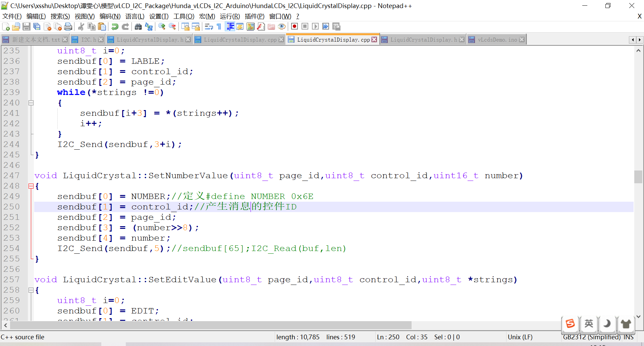644x346 pixels.
Task: Switch to the 新建文本文档.txt tab
Action: pyautogui.click(x=35, y=40)
